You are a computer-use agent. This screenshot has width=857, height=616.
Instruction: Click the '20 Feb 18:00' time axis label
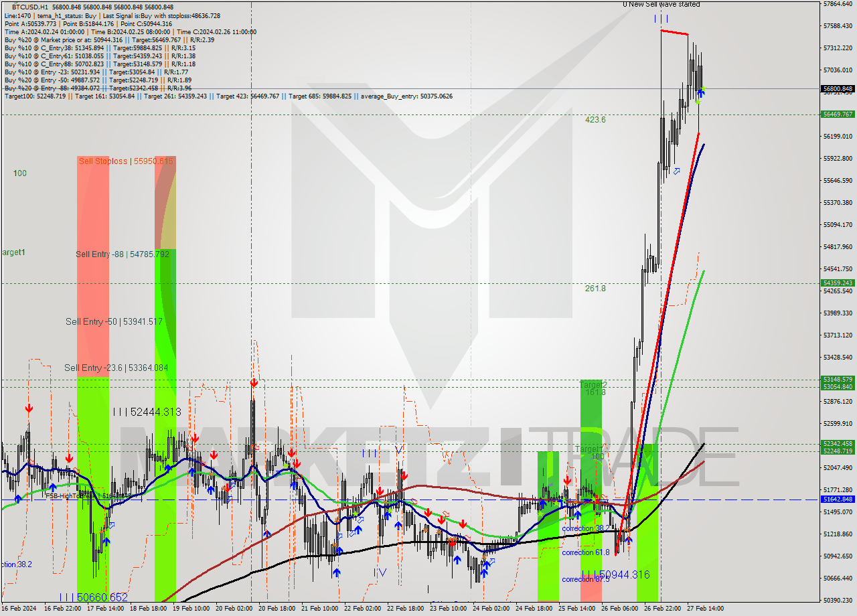277,609
